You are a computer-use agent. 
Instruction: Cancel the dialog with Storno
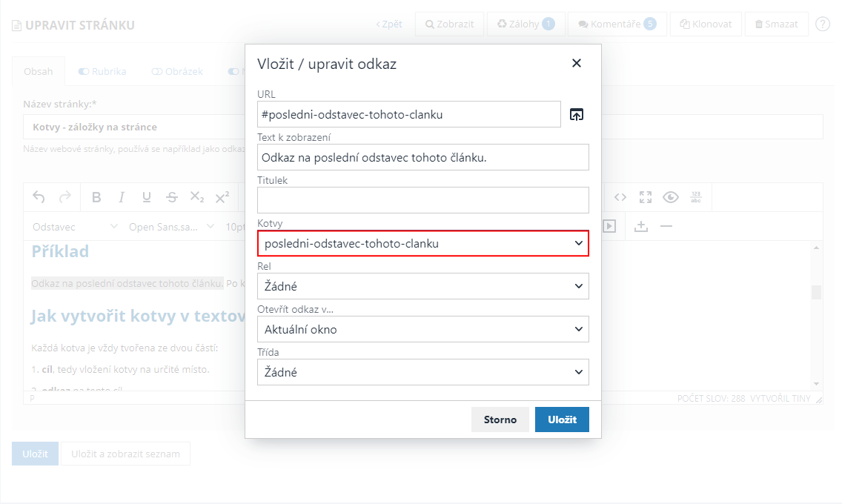click(x=500, y=420)
